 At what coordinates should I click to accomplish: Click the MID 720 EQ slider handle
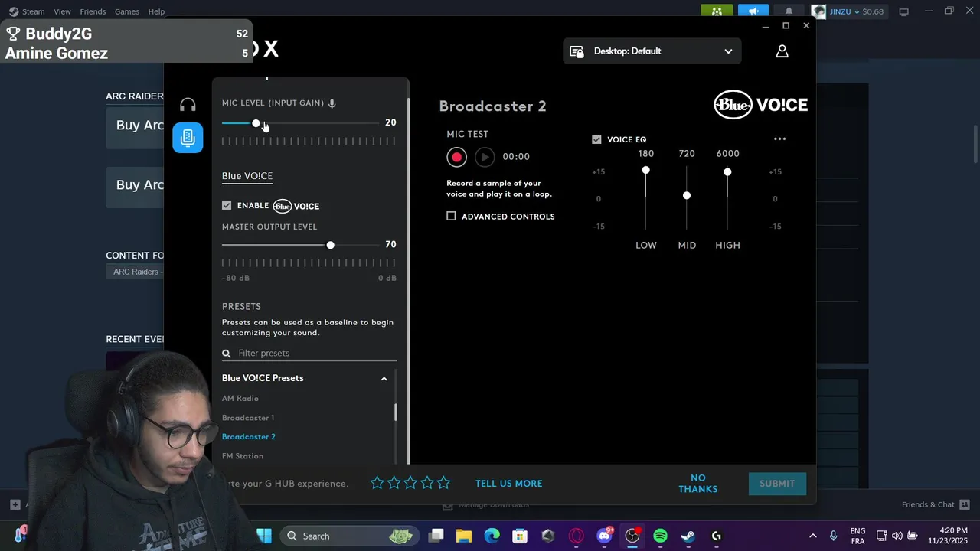pos(687,196)
